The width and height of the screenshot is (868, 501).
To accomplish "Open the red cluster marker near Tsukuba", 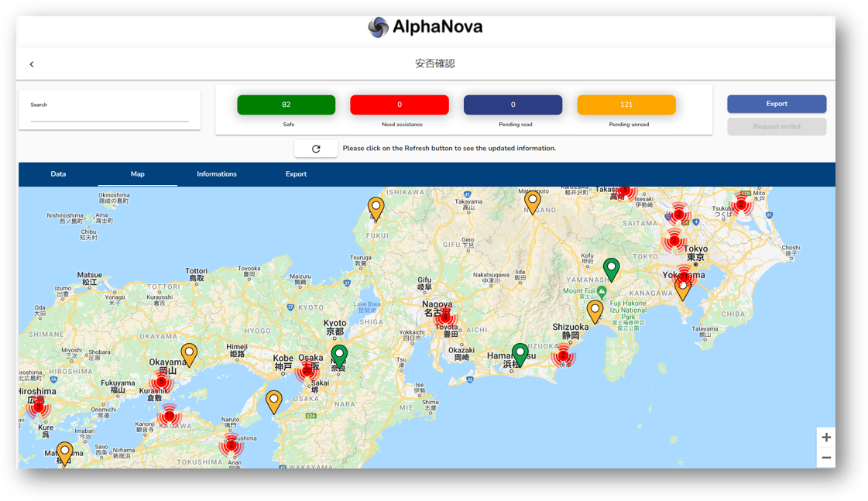I will (741, 204).
